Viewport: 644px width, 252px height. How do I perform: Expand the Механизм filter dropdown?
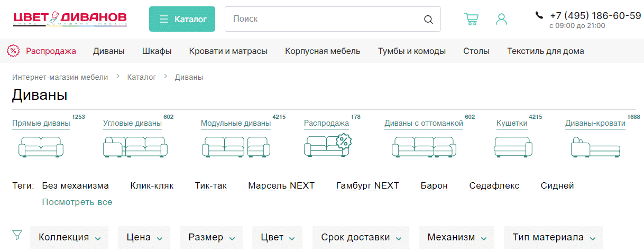[457, 237]
